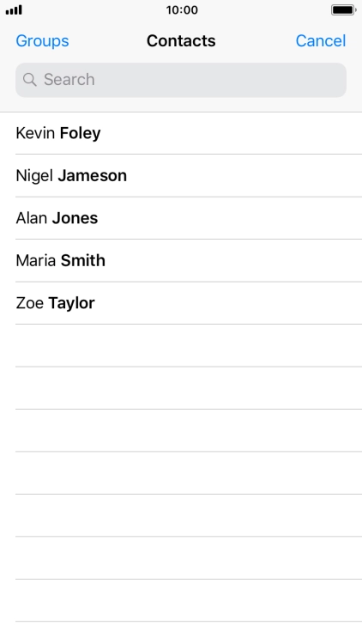
Task: Select Zoe Taylor contact row
Action: (181, 303)
